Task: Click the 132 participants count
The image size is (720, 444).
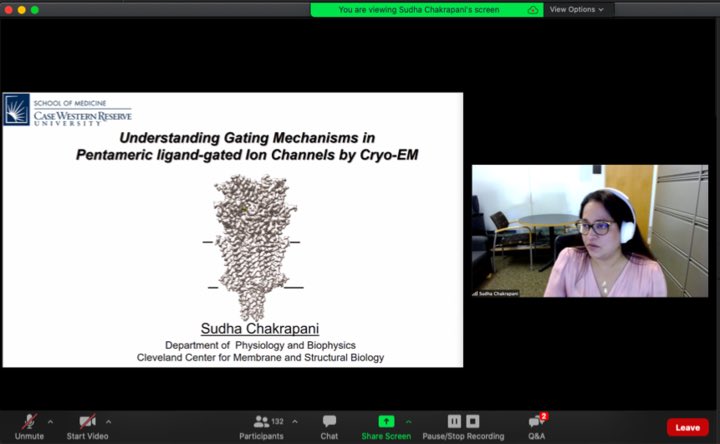Action: click(x=277, y=422)
